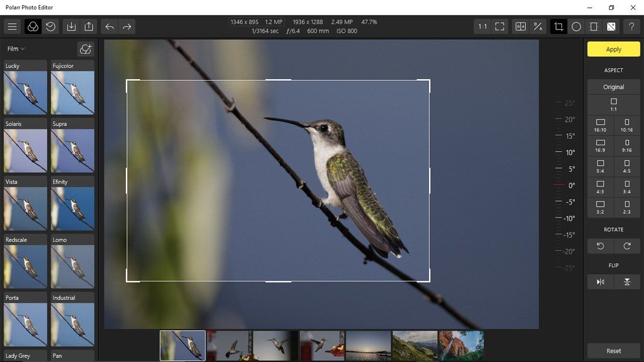Open the Help panel

[x=632, y=26]
